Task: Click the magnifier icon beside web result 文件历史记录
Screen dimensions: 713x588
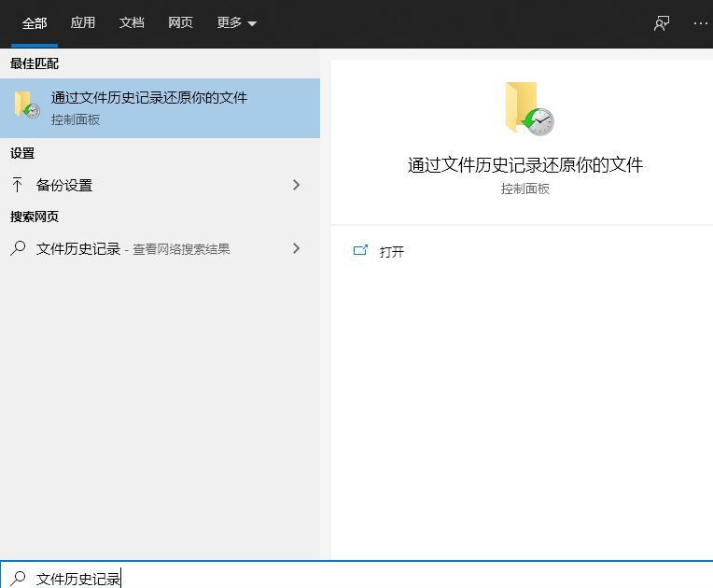Action: click(x=18, y=248)
